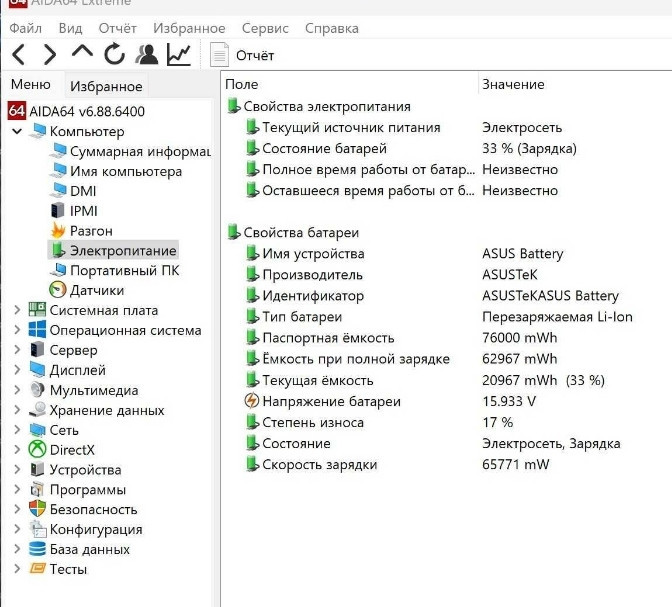
Task: Expand the Операционная система node
Action: click(x=17, y=330)
